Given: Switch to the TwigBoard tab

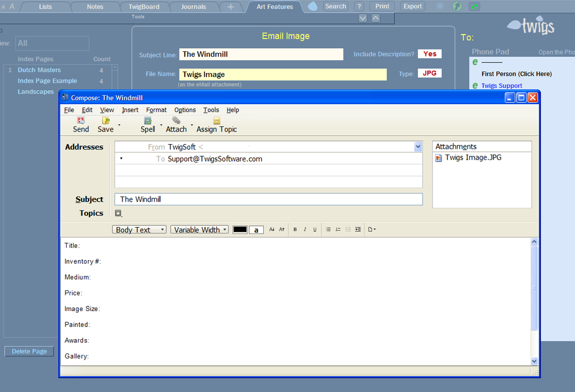Looking at the screenshot, I should click(x=144, y=7).
